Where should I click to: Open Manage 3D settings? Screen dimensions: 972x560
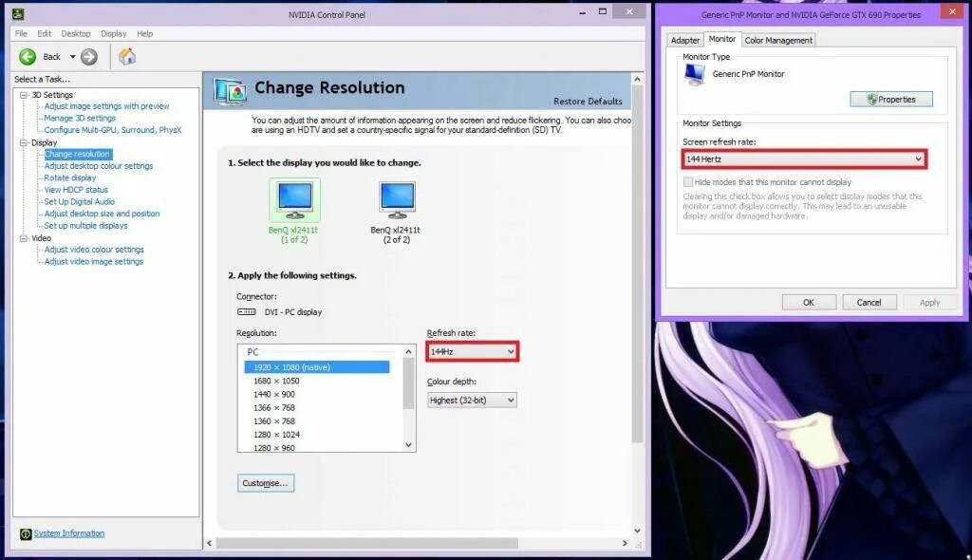coord(80,118)
